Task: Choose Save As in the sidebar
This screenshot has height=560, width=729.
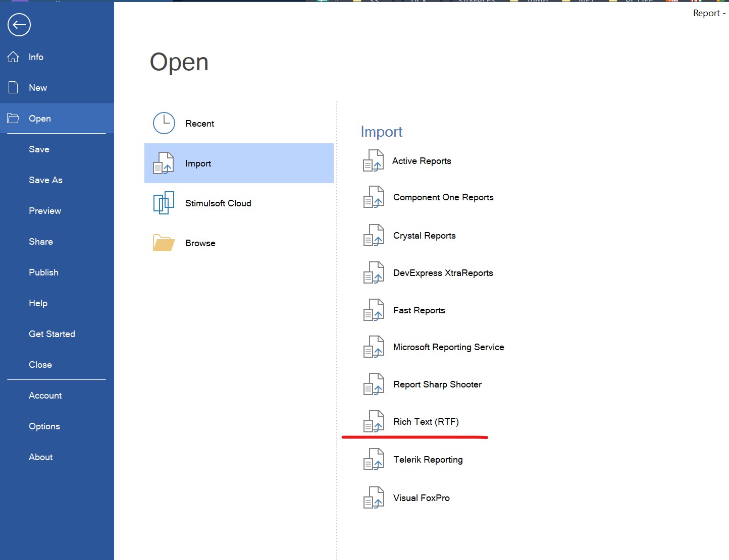Action: [x=45, y=180]
